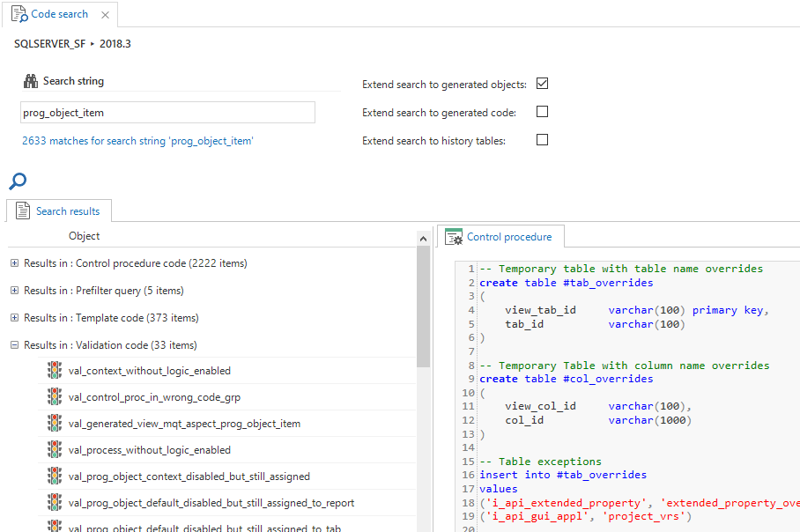Close the Code search tab

(106, 15)
